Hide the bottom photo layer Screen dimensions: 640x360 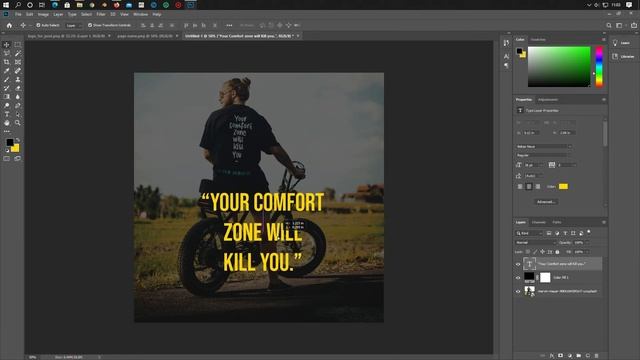(x=518, y=291)
